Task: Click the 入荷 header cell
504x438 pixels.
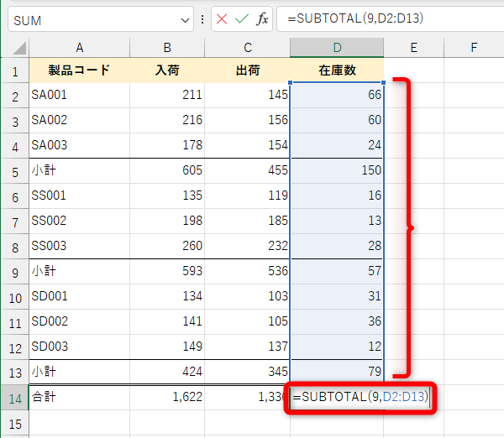Action: [x=167, y=70]
